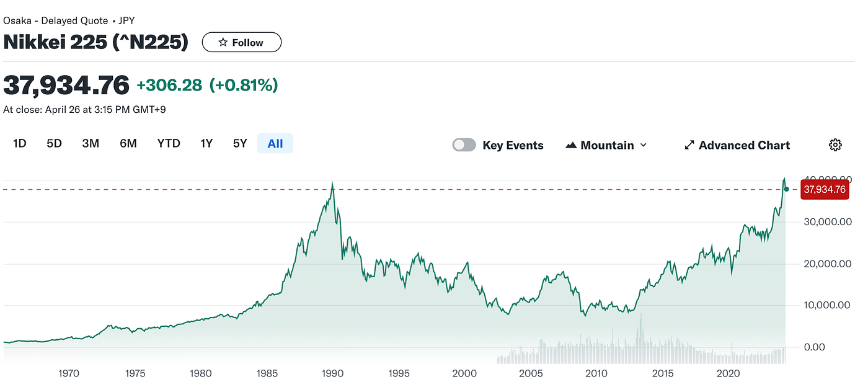The image size is (868, 387).
Task: Click the +306.28 change value
Action: (x=169, y=85)
